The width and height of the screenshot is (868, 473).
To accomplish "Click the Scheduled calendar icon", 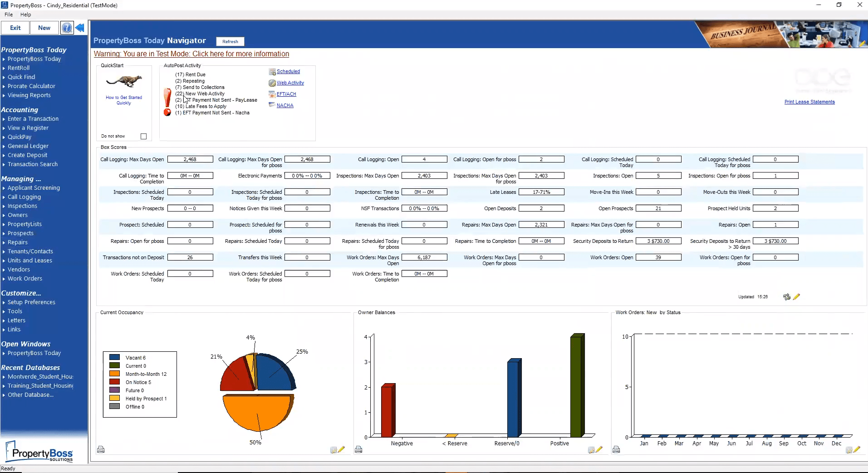I will point(272,72).
